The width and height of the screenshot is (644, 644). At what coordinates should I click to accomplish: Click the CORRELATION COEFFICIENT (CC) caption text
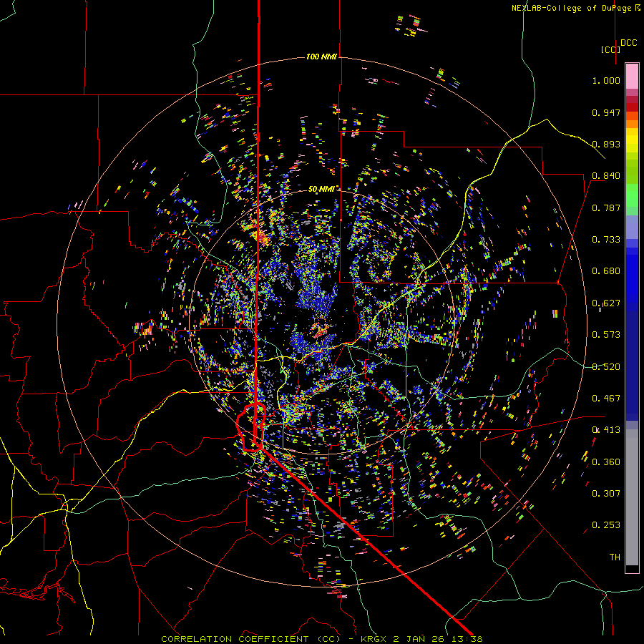(x=251, y=639)
